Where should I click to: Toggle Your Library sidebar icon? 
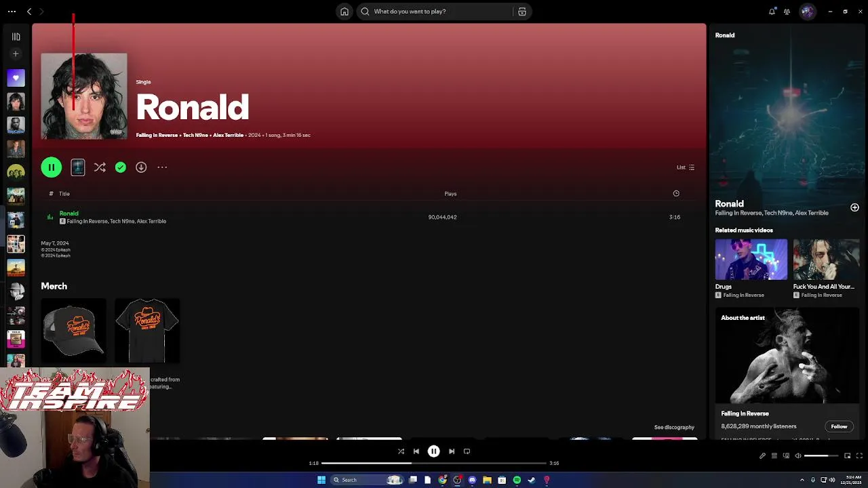click(16, 37)
